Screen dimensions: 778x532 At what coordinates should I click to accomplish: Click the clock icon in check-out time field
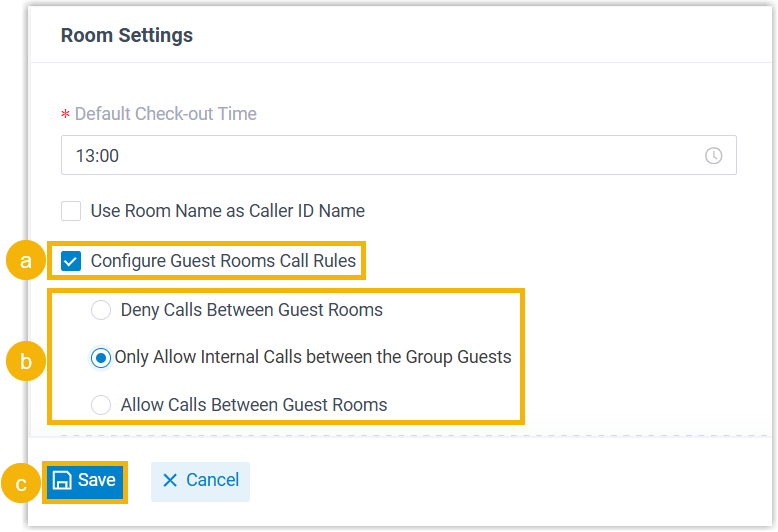[713, 156]
